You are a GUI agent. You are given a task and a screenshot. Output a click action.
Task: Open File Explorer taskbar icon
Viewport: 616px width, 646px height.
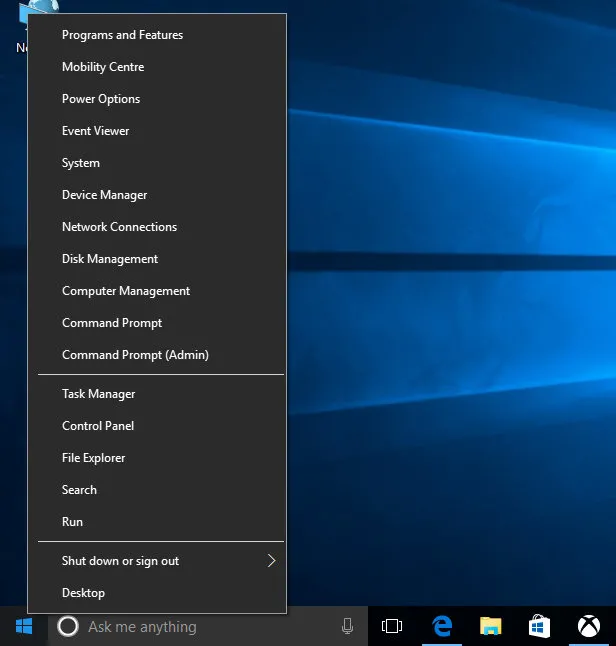click(x=490, y=627)
